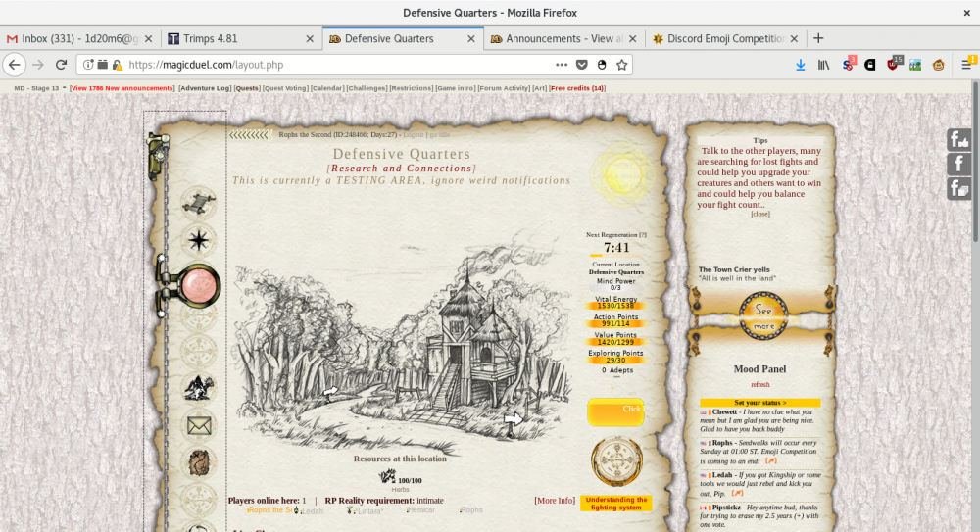Switch to Trimps 4.81 tab

tap(241, 39)
